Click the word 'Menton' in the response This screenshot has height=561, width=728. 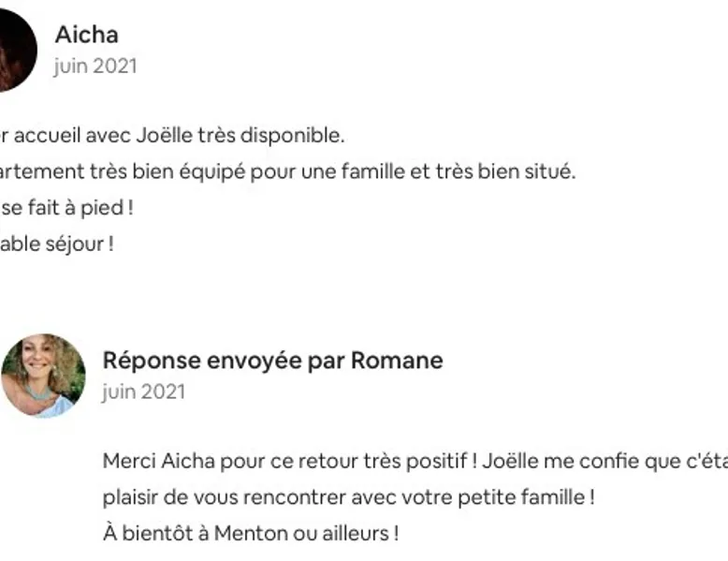coord(250,534)
